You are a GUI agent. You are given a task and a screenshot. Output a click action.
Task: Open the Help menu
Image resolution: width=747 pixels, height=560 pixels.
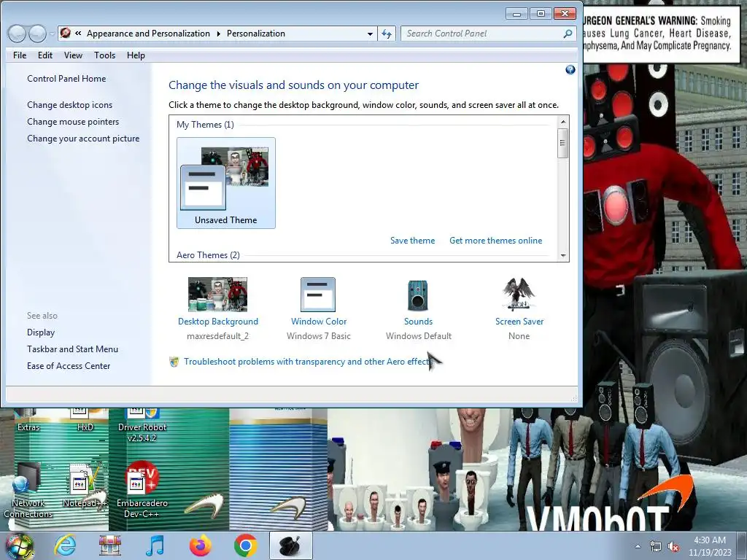pyautogui.click(x=136, y=55)
